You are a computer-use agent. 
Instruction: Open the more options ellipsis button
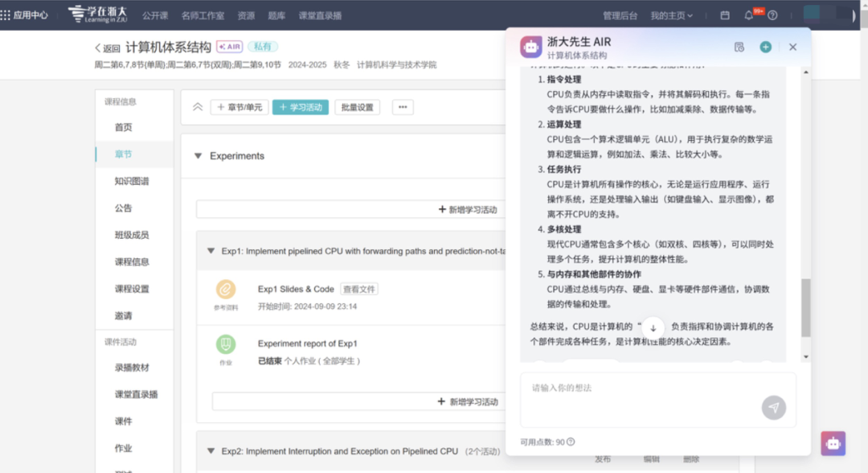click(x=403, y=107)
